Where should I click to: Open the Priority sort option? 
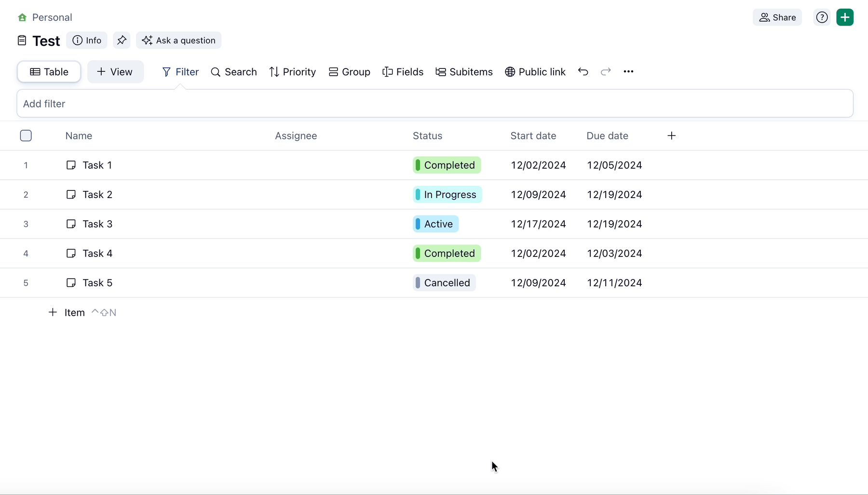[x=293, y=72]
